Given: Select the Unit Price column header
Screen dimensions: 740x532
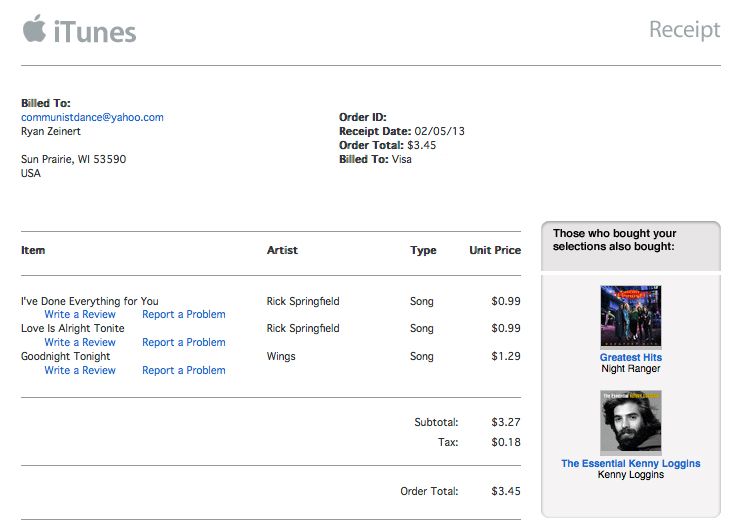Looking at the screenshot, I should tap(495, 250).
